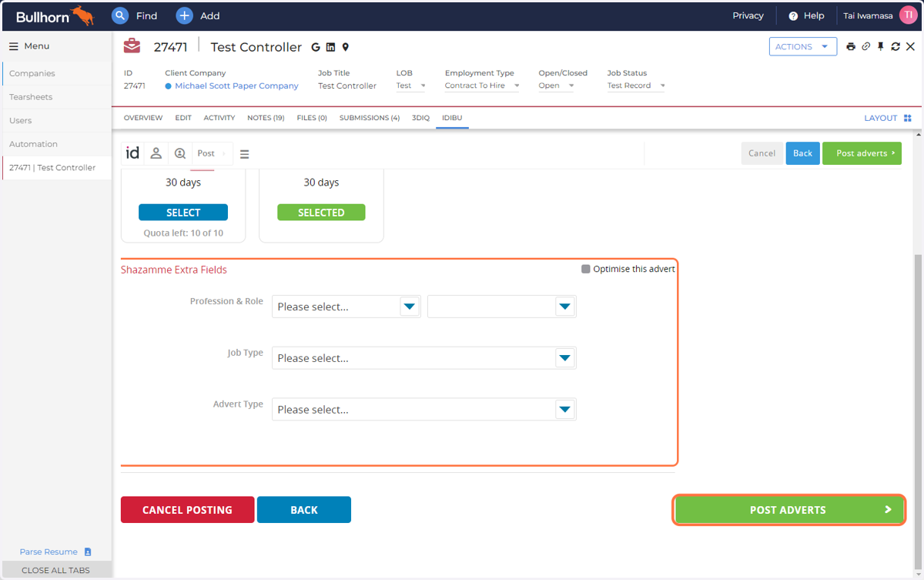Open LinkedIn icon beside job title
The image size is (924, 580).
click(x=330, y=47)
